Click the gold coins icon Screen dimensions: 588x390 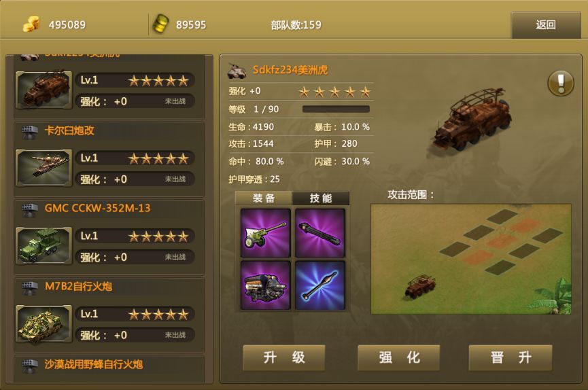pos(31,24)
